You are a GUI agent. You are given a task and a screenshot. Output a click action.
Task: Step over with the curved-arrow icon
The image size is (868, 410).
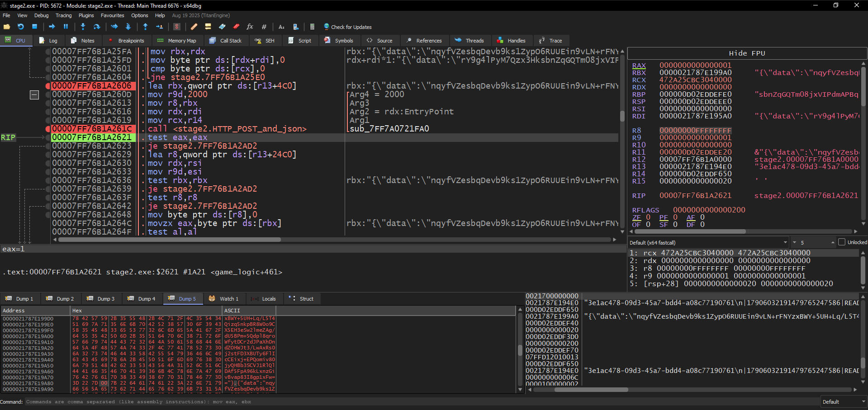point(96,27)
